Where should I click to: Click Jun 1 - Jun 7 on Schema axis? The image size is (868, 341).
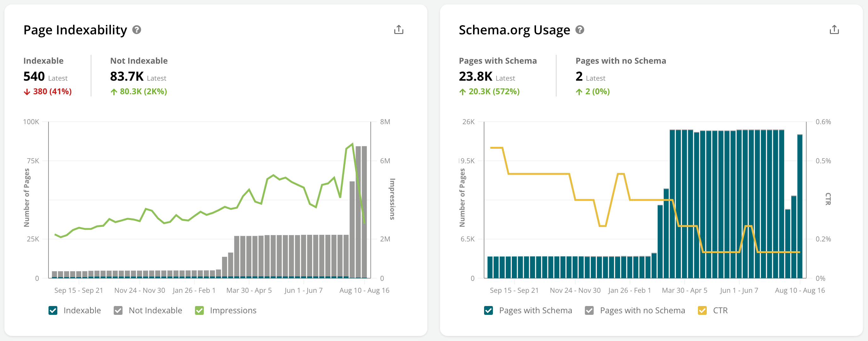click(739, 290)
